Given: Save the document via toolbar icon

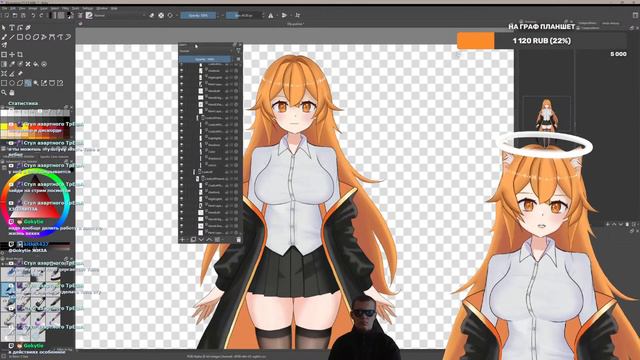Looking at the screenshot, I should pos(23,16).
